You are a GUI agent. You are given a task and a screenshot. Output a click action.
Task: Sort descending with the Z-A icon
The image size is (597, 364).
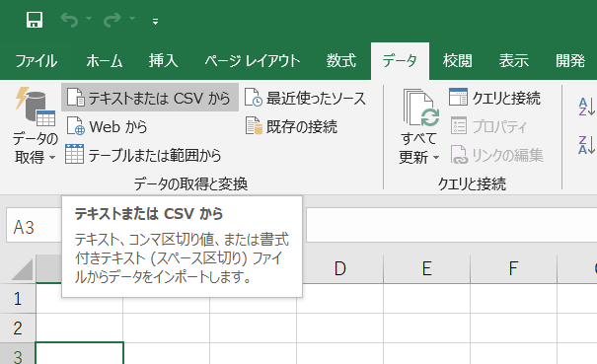[x=586, y=145]
